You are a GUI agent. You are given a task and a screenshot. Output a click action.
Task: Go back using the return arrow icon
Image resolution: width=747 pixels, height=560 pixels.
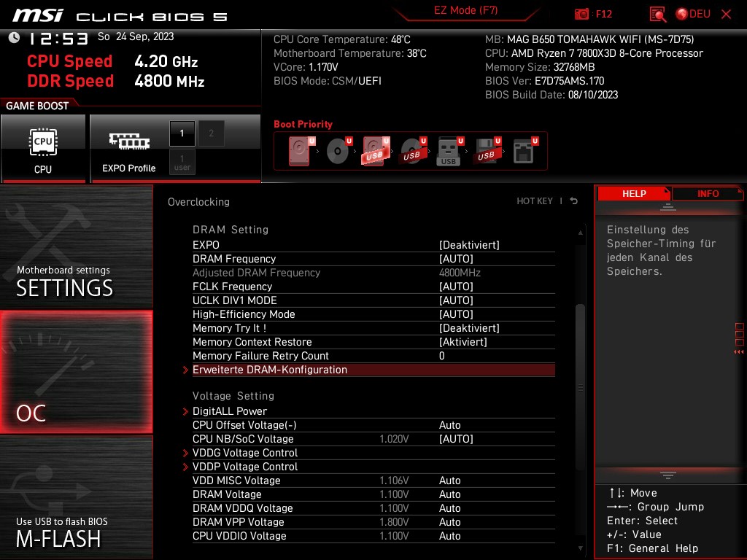click(574, 201)
